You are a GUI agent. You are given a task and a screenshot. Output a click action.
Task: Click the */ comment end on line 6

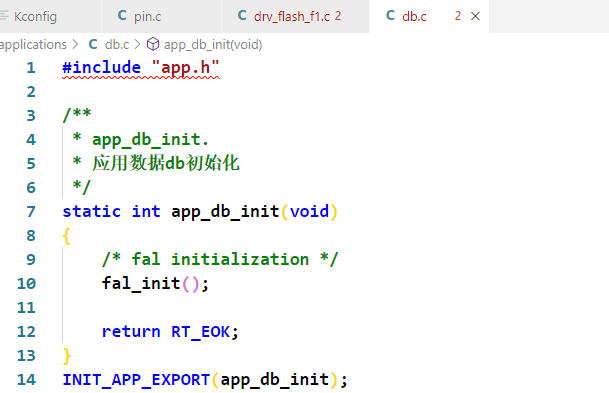pos(82,187)
